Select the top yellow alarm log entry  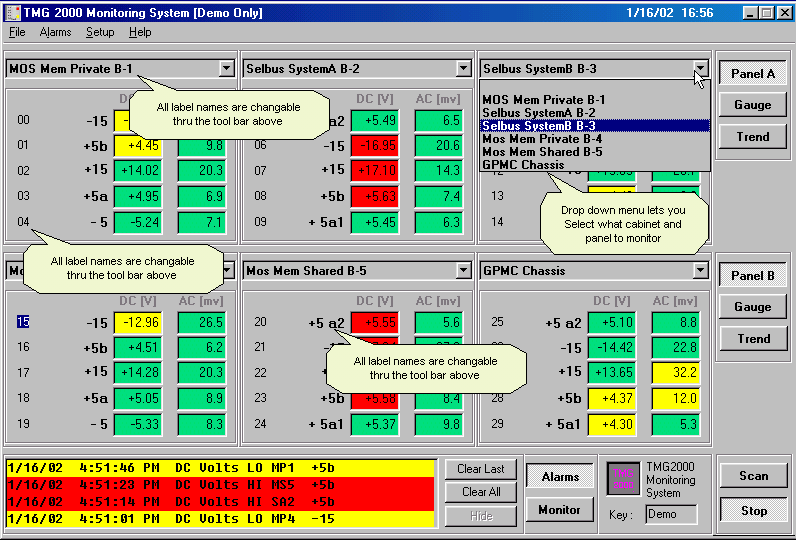[220, 467]
